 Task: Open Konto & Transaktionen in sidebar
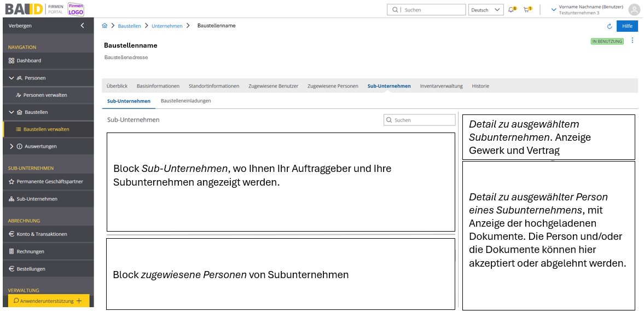[x=42, y=234]
